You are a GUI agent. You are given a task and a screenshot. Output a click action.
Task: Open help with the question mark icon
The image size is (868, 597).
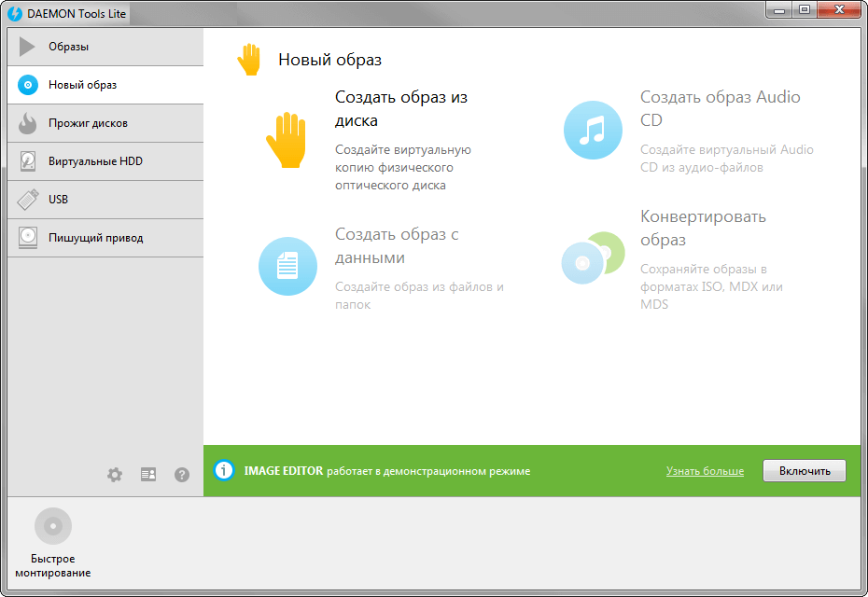182,475
